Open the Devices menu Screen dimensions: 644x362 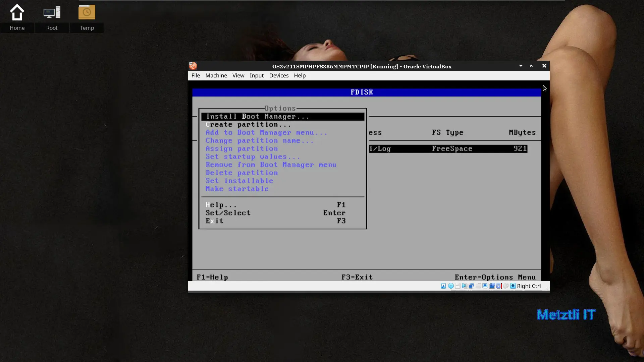click(x=279, y=75)
